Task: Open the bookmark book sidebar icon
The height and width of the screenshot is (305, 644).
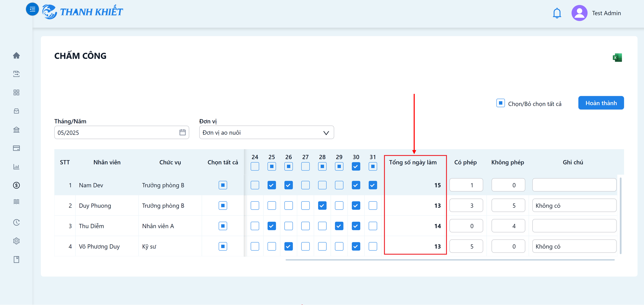Action: pyautogui.click(x=16, y=259)
